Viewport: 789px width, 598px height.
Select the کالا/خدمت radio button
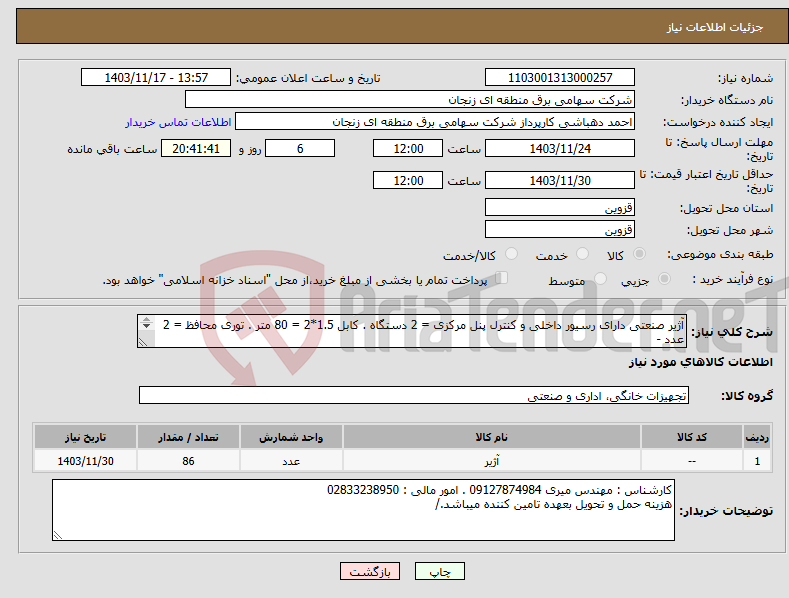tap(511, 254)
